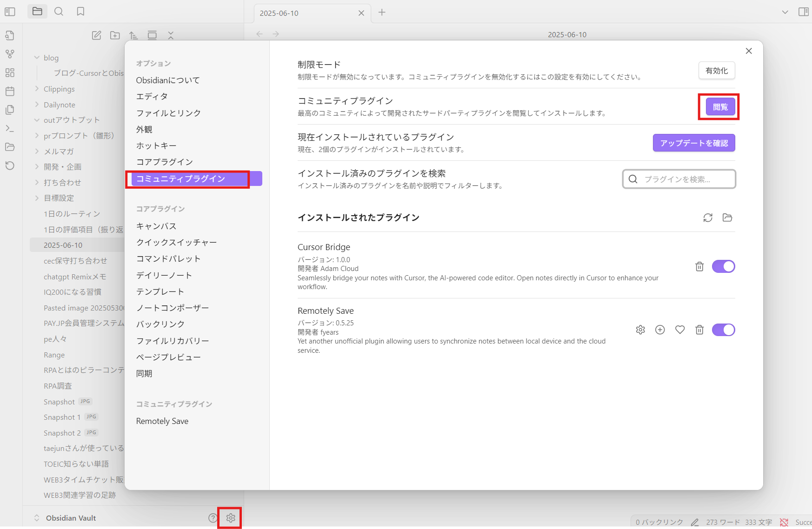The image size is (812, 529).
Task: Open the tab list dropdown chevron
Action: click(x=785, y=12)
